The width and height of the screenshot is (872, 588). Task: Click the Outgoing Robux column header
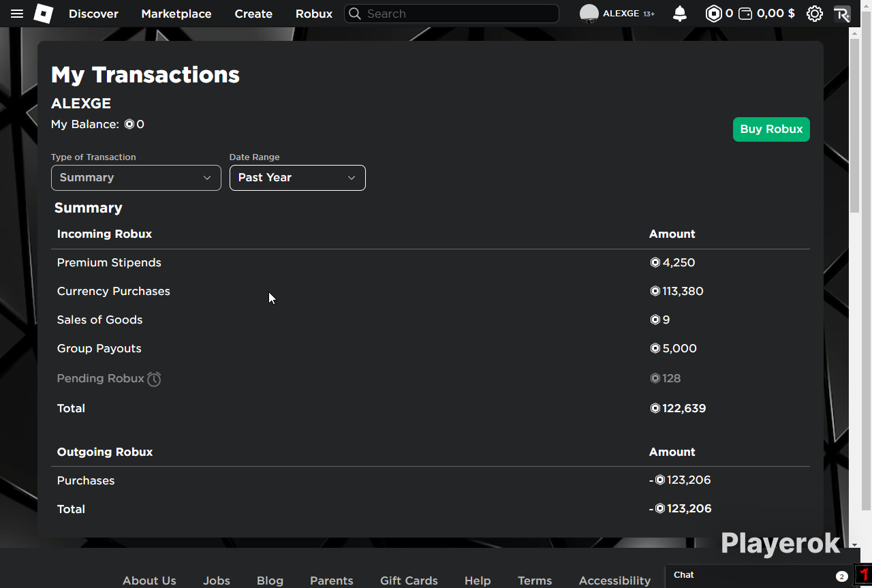coord(105,452)
